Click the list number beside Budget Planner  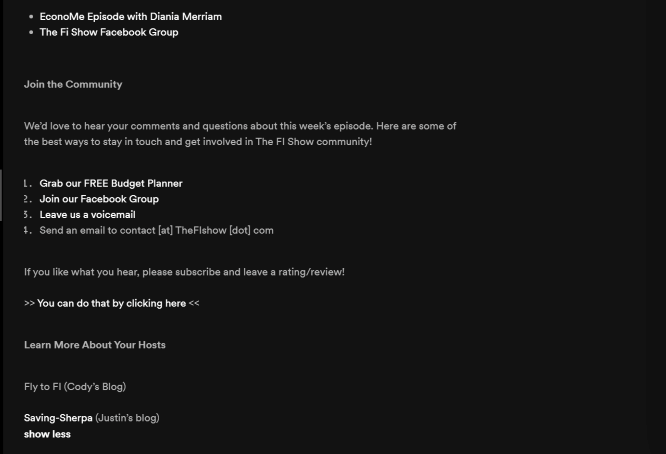28,183
